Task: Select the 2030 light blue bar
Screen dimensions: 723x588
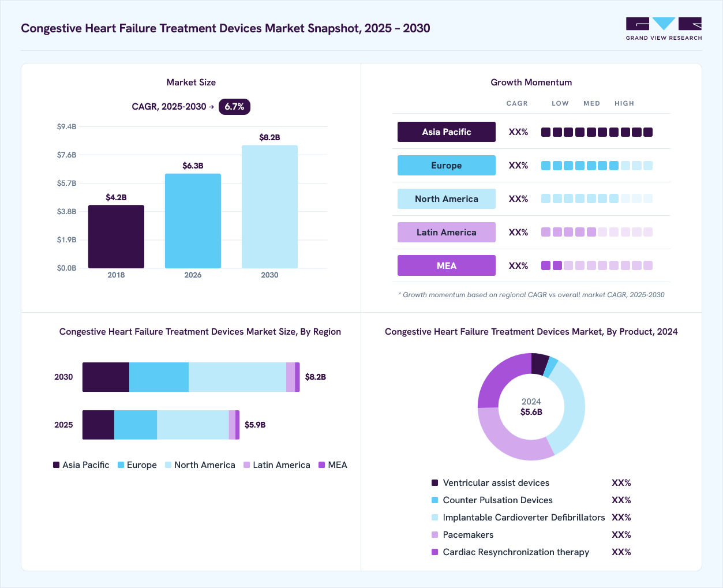Action: click(x=269, y=207)
